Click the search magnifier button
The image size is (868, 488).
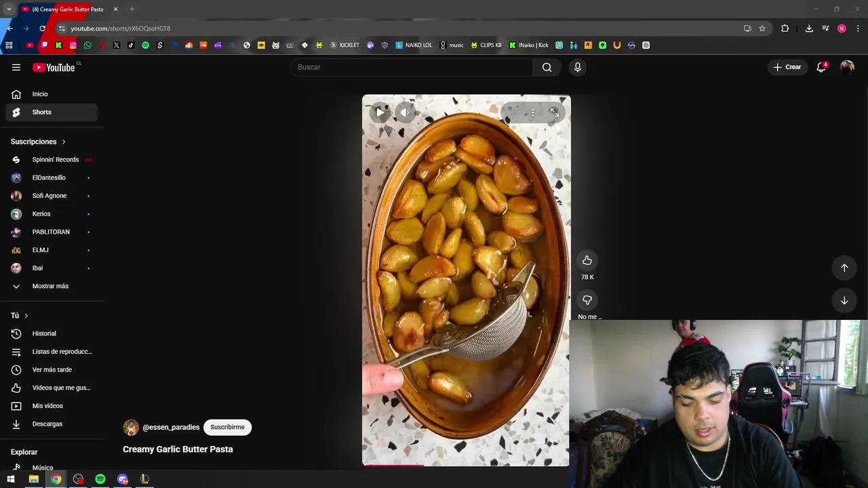[x=547, y=67]
